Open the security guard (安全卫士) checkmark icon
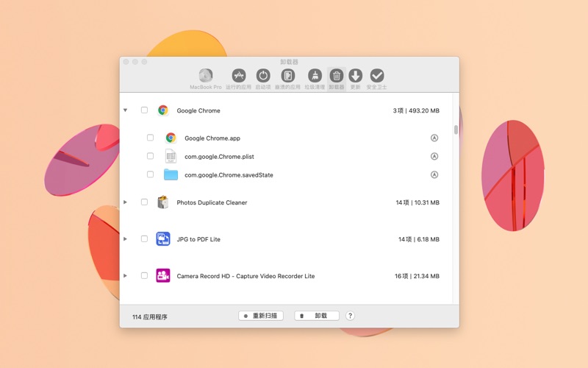Screen dimensions: 588x368 tap(377, 76)
